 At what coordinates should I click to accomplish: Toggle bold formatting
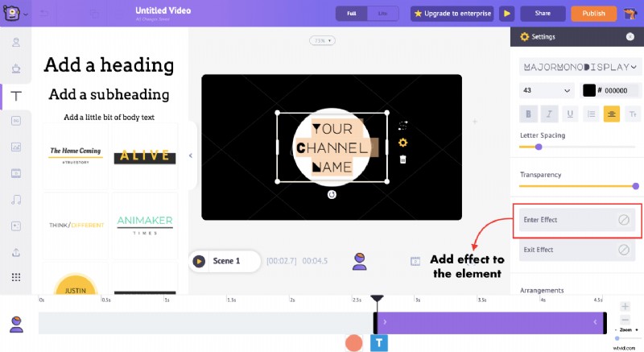[x=529, y=114]
